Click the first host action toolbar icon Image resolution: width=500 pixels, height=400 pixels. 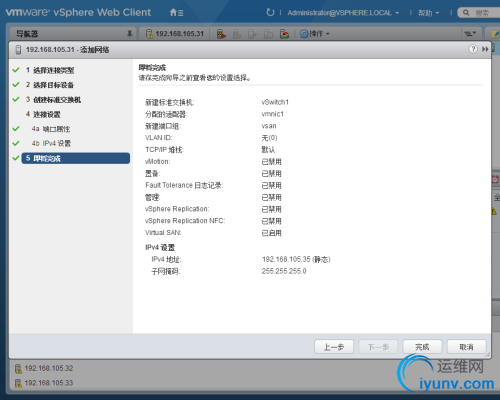coord(221,34)
